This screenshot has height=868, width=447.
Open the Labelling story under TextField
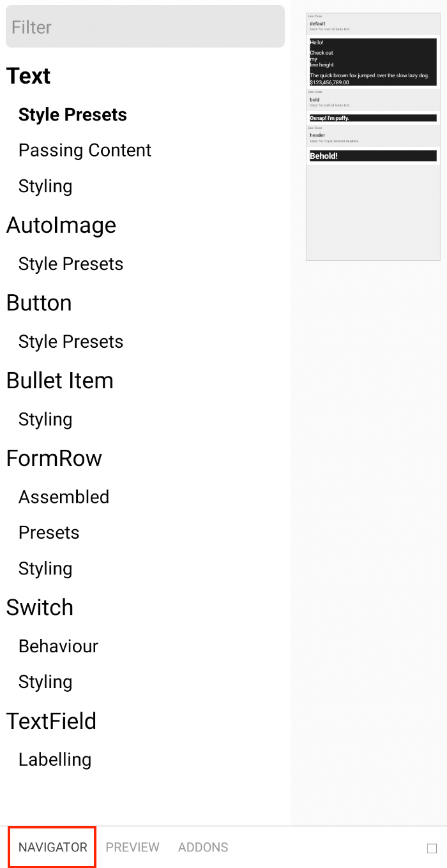pyautogui.click(x=55, y=760)
